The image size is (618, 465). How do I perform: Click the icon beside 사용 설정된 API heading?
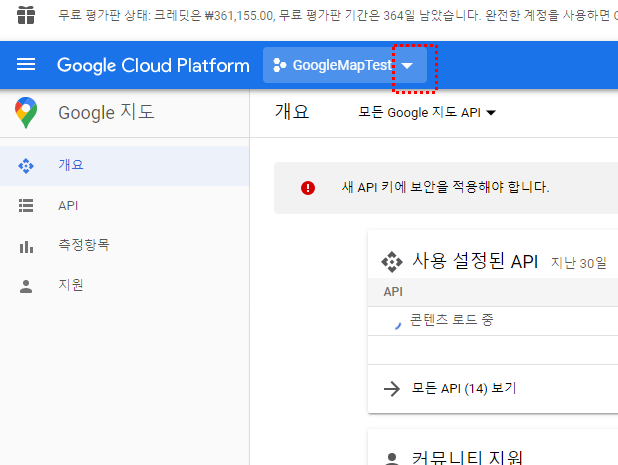coord(392,262)
